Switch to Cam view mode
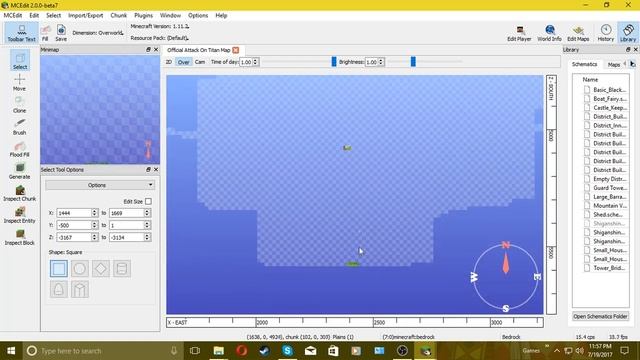The height and width of the screenshot is (360, 640). (x=200, y=62)
